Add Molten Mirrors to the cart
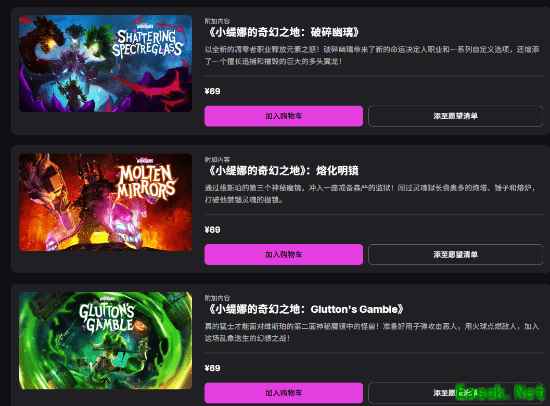This screenshot has width=550, height=406. [283, 254]
